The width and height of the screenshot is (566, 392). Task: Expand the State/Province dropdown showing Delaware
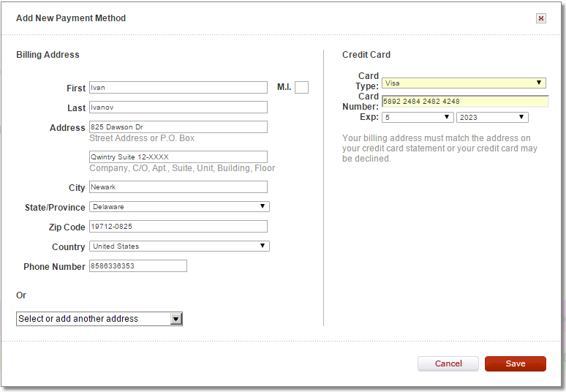(179, 206)
